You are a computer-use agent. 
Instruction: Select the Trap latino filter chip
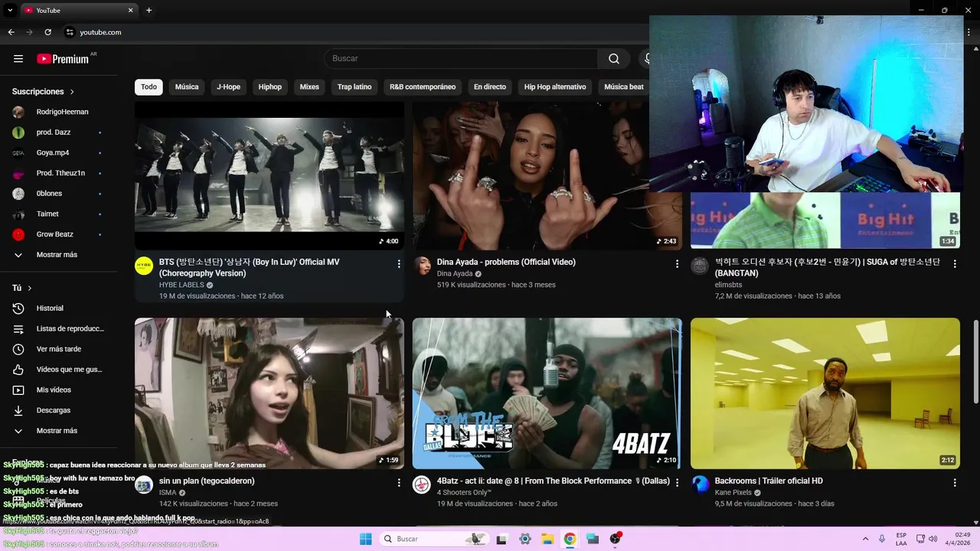pyautogui.click(x=354, y=86)
